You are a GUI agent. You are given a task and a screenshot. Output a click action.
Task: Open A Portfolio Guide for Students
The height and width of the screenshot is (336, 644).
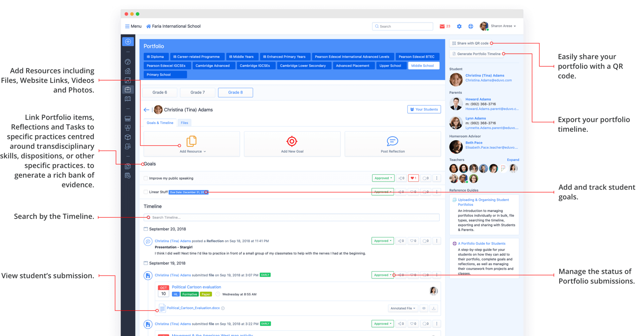[481, 244]
